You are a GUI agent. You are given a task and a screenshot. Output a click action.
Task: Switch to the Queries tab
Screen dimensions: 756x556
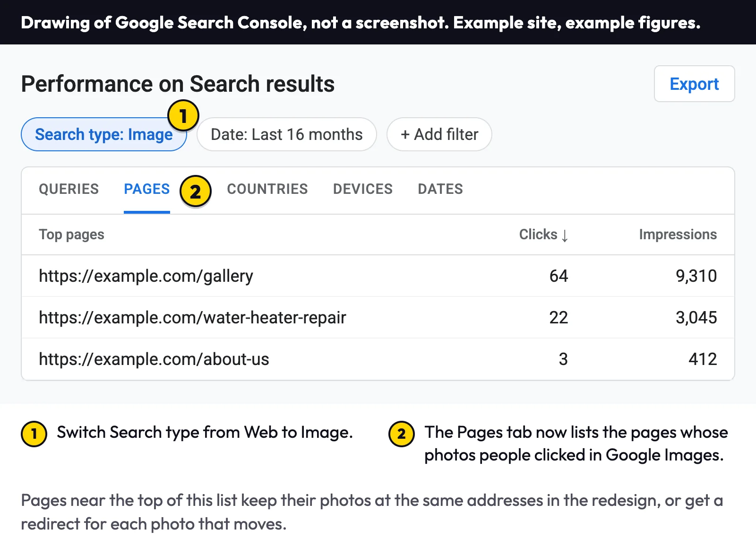pos(69,189)
